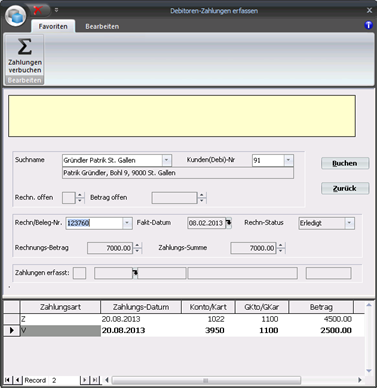The image size is (377, 388).
Task: Click the amount cell 4500.00
Action: tap(321, 319)
